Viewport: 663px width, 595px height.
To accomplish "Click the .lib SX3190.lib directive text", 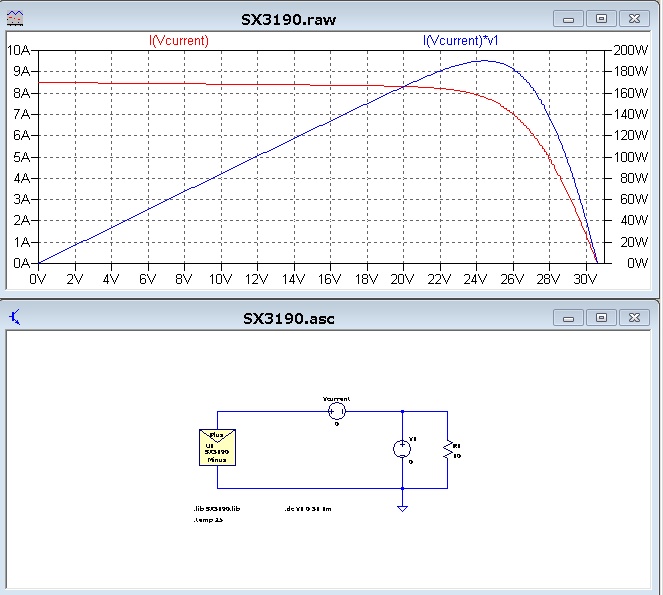I will click(x=216, y=509).
